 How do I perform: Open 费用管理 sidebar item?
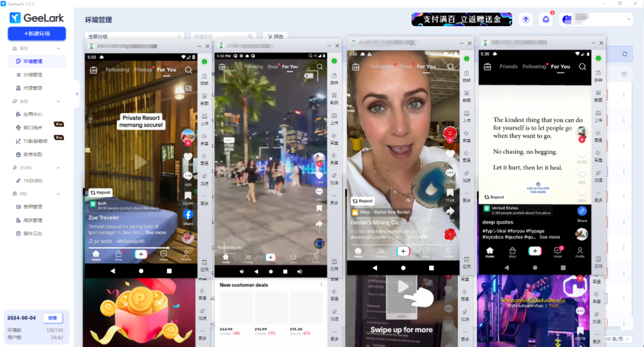[32, 206]
